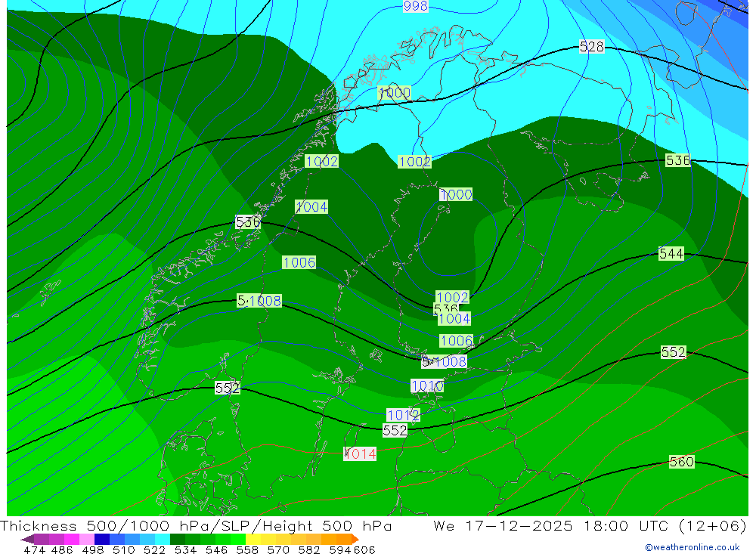Click the 558 legend value
756x554 pixels.
tap(247, 550)
